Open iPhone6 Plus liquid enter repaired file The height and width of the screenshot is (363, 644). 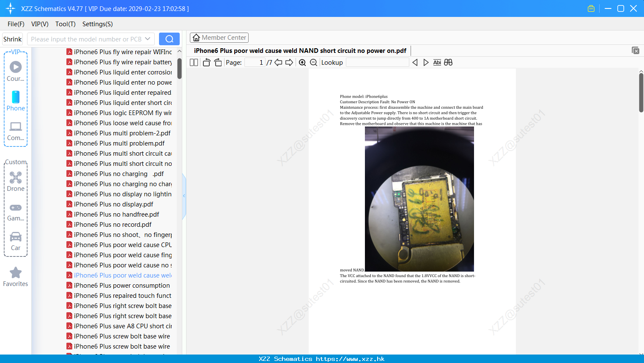coord(119,93)
